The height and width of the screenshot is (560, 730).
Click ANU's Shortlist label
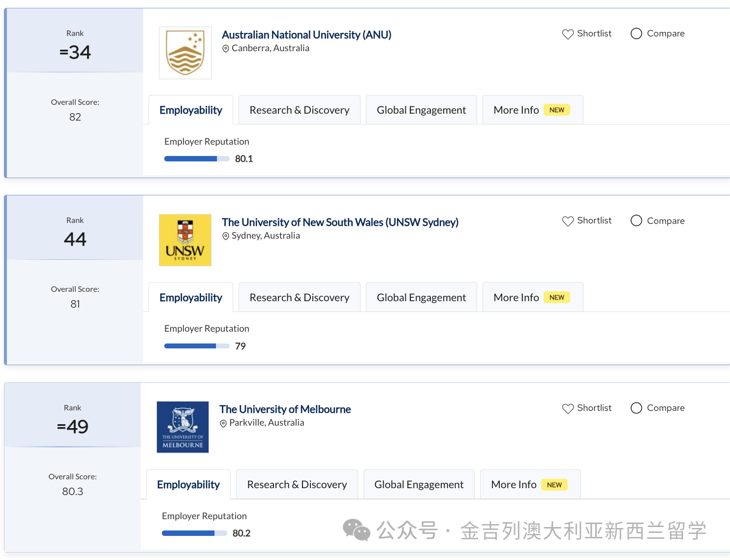(594, 33)
